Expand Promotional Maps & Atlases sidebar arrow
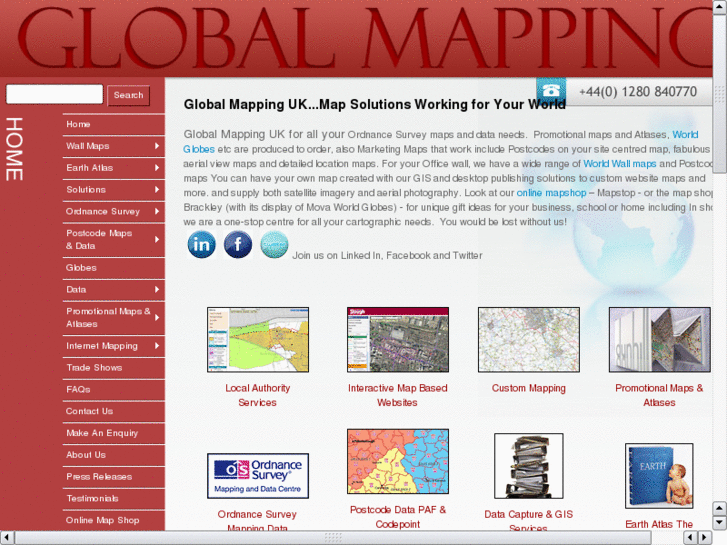The height and width of the screenshot is (545, 727). (157, 318)
